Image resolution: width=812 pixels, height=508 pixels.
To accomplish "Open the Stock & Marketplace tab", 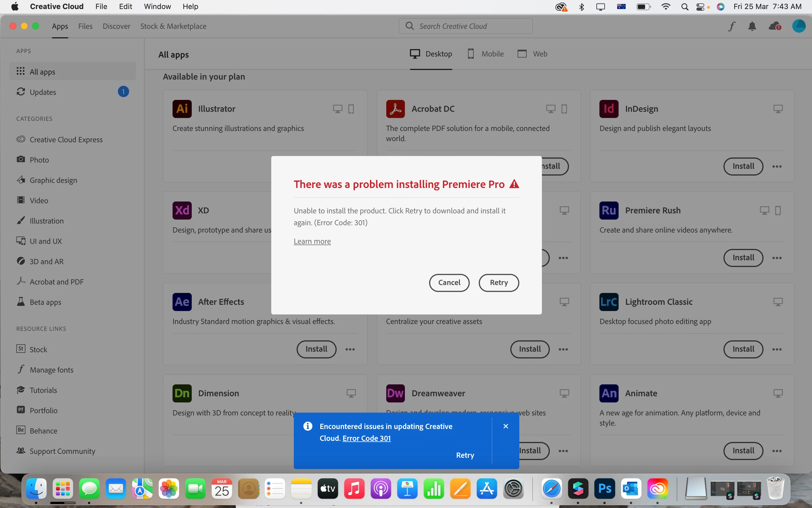I will [173, 26].
